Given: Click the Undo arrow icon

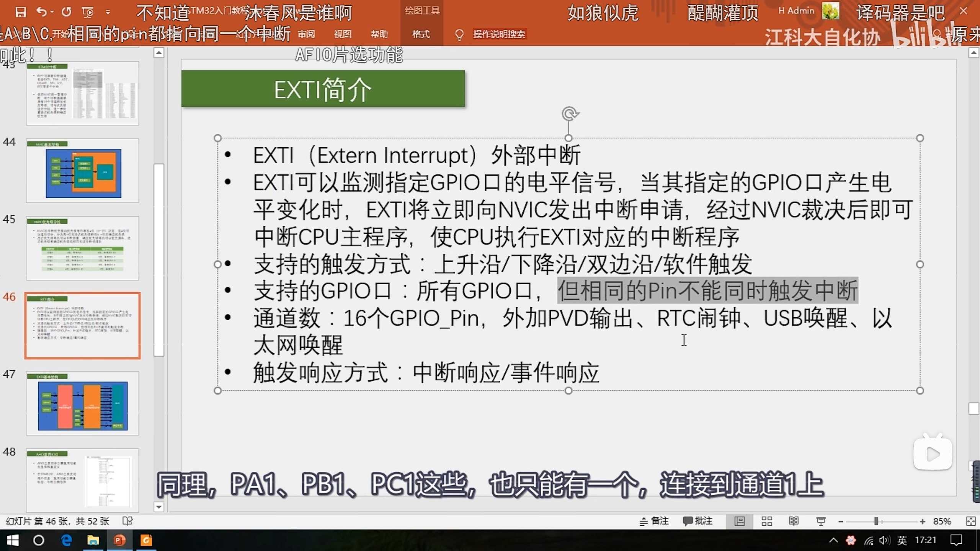Looking at the screenshot, I should tap(41, 12).
